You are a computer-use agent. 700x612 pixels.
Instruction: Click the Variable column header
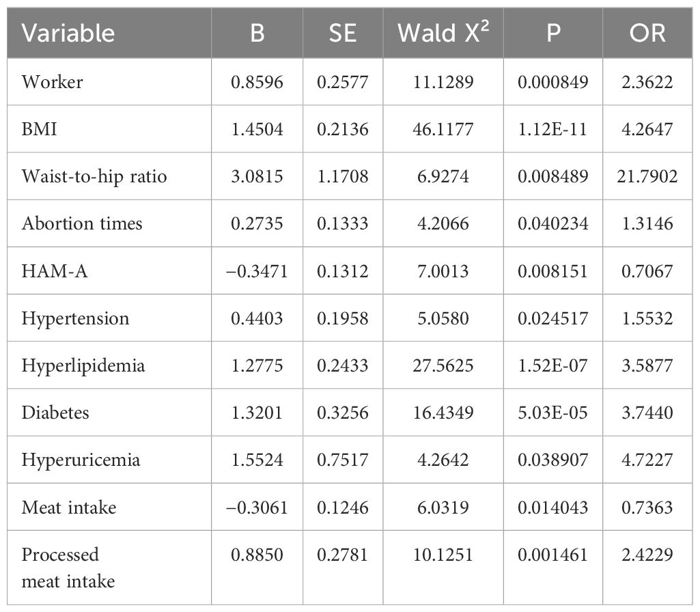coord(68,33)
